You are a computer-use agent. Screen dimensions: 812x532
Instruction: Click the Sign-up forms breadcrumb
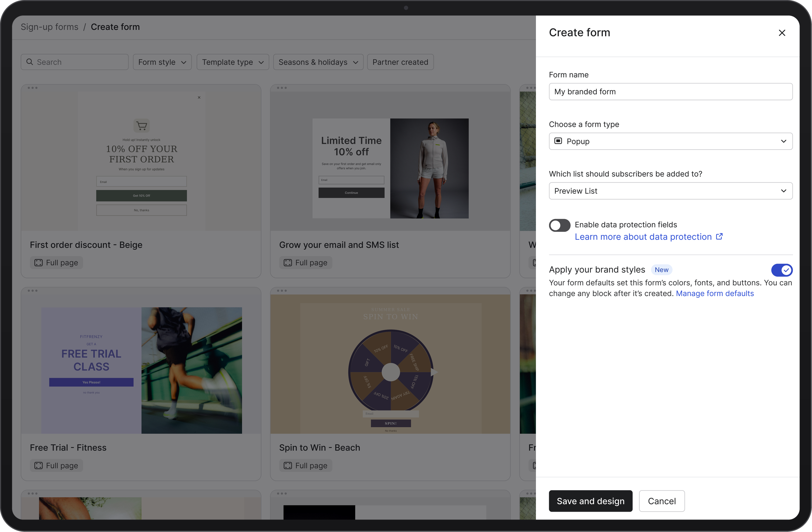point(49,27)
